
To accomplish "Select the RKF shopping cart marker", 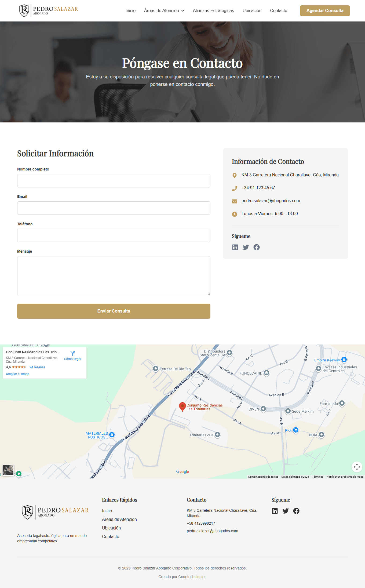I will pyautogui.click(x=296, y=430).
